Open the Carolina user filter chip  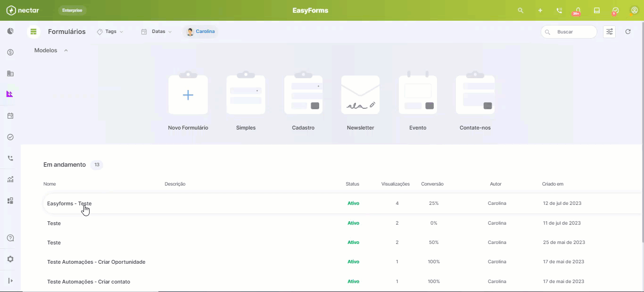pos(200,32)
